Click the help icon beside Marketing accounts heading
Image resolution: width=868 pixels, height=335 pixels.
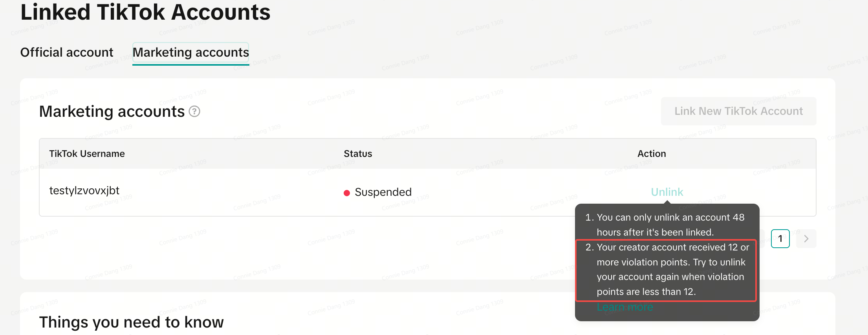click(x=194, y=112)
